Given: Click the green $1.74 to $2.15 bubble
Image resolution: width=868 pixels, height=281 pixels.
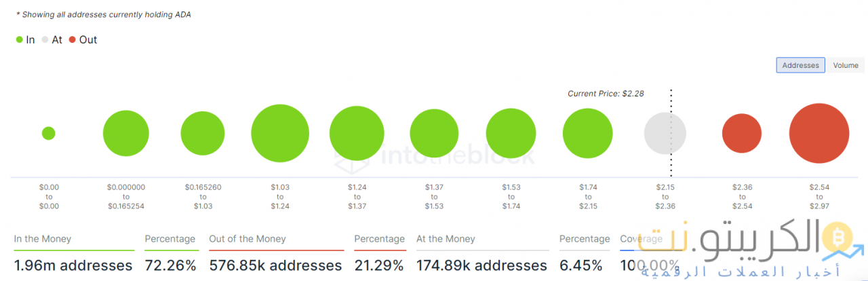Looking at the screenshot, I should (588, 133).
